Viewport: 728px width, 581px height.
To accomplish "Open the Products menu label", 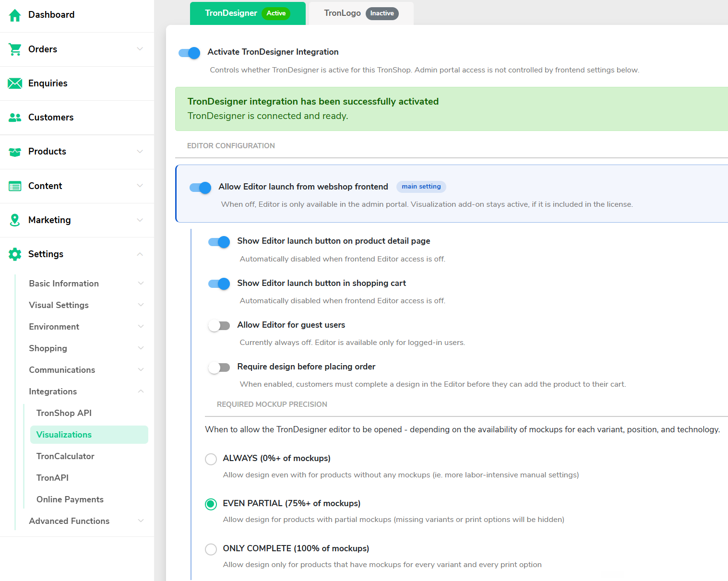I will click(47, 152).
